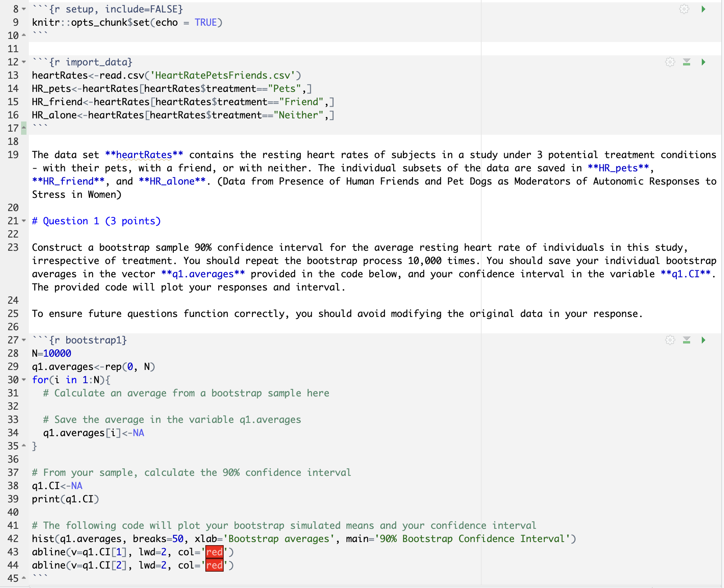
Task: Click the red color swatch on line 44
Action: point(214,565)
